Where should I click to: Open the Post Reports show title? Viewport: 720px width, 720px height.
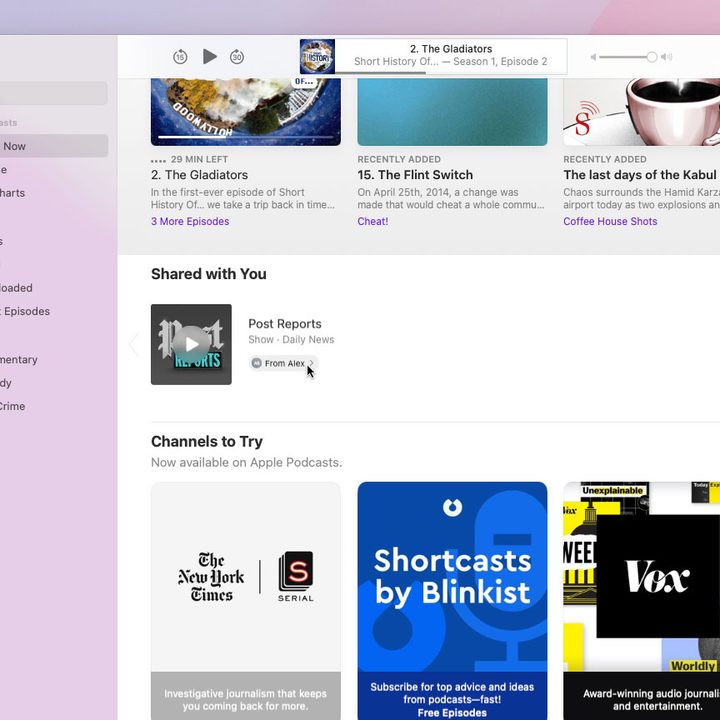tap(285, 324)
